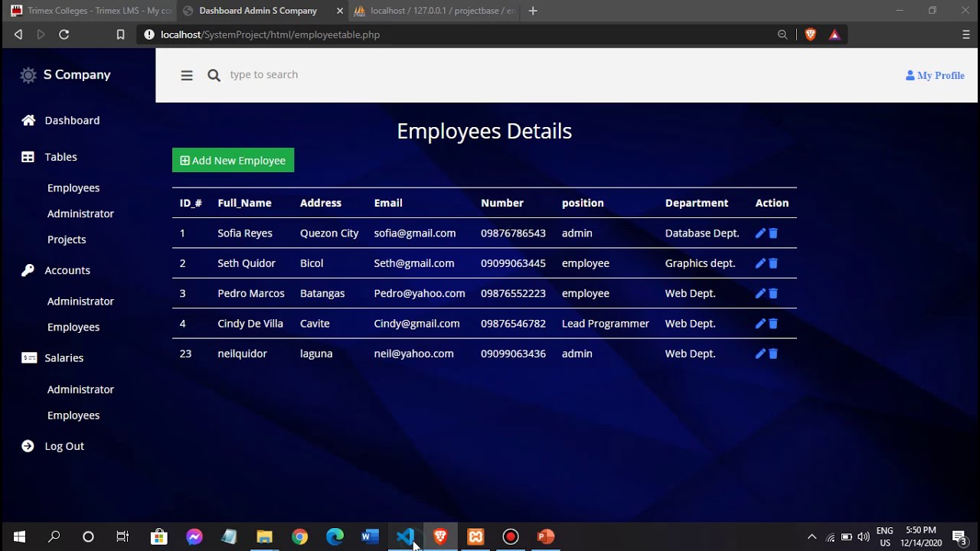980x551 pixels.
Task: Reload the page with refresh icon
Action: tap(64, 34)
